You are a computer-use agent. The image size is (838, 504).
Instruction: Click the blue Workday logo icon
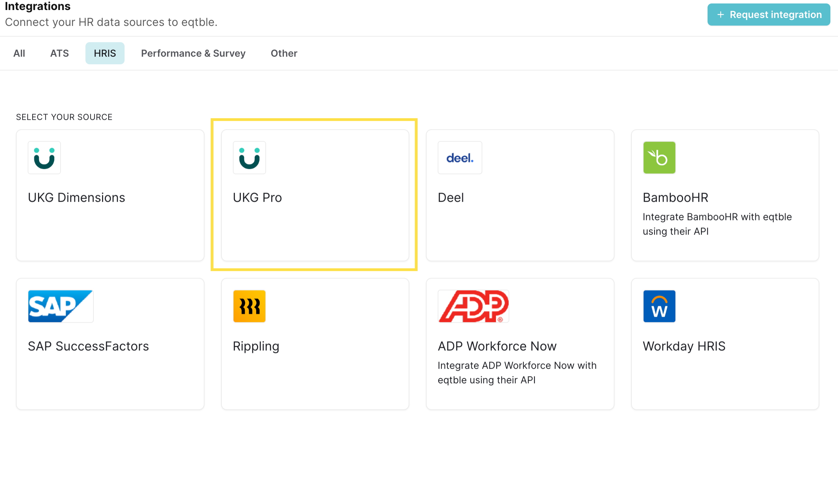(x=659, y=306)
